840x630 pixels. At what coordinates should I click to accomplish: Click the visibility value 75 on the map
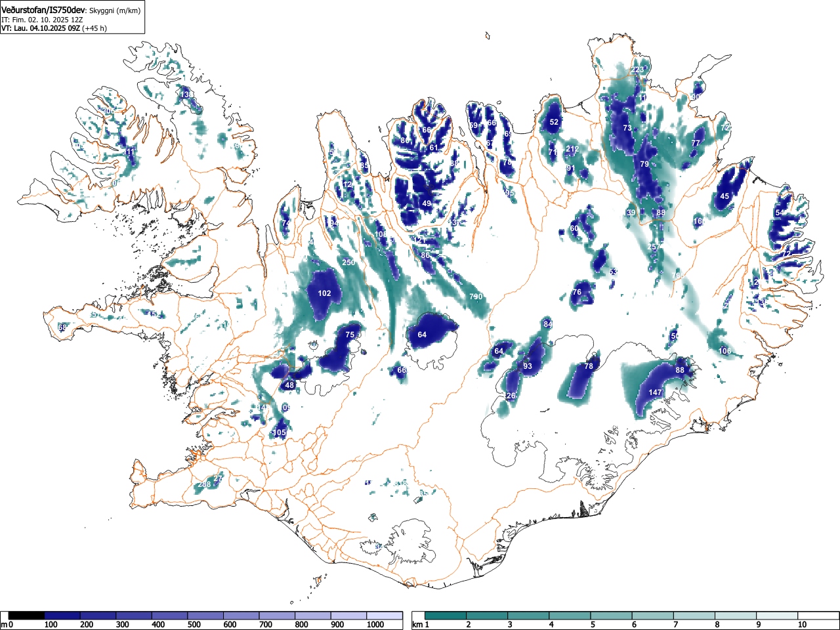point(350,335)
